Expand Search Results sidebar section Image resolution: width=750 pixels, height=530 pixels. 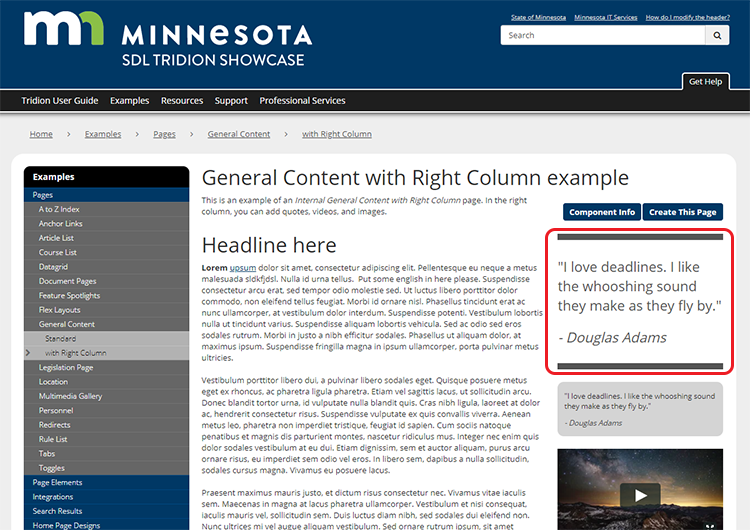pyautogui.click(x=107, y=511)
